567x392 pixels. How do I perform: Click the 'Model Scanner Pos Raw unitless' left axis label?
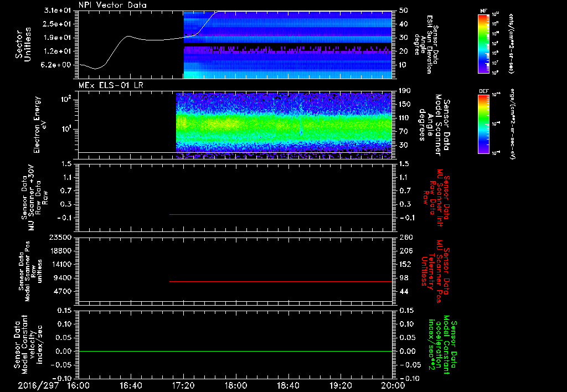pos(30,271)
